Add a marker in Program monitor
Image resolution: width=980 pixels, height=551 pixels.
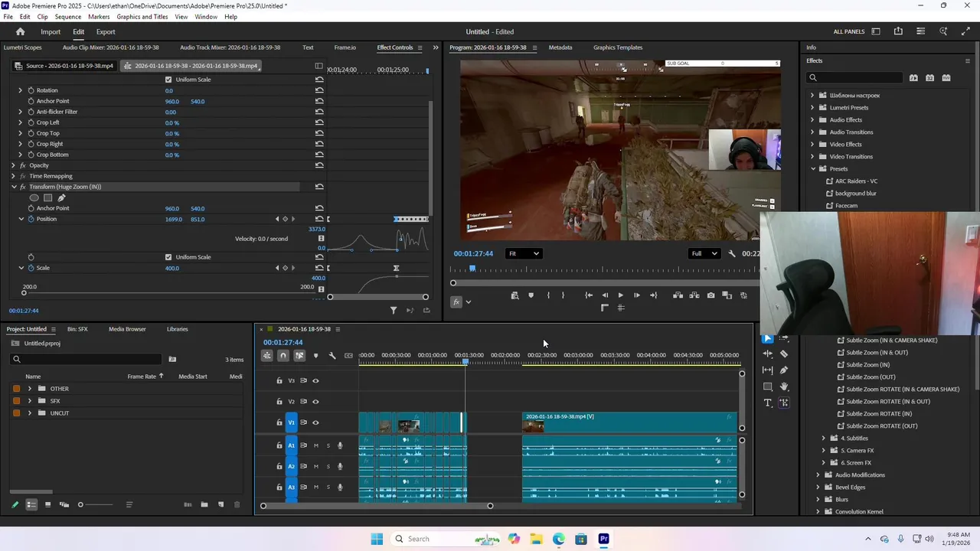point(531,295)
